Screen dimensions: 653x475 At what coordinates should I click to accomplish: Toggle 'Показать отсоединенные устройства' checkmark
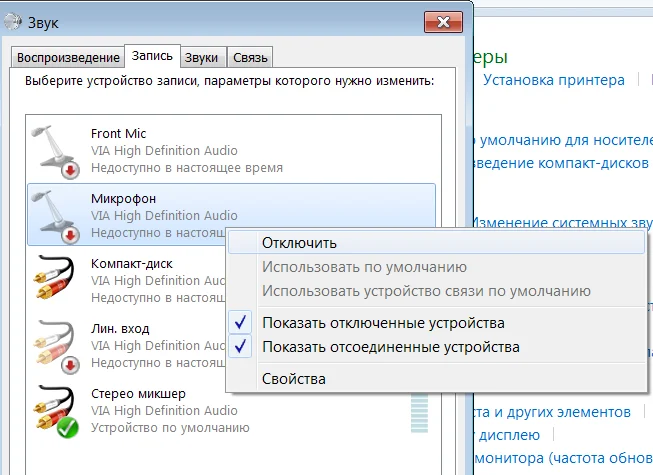pos(240,346)
